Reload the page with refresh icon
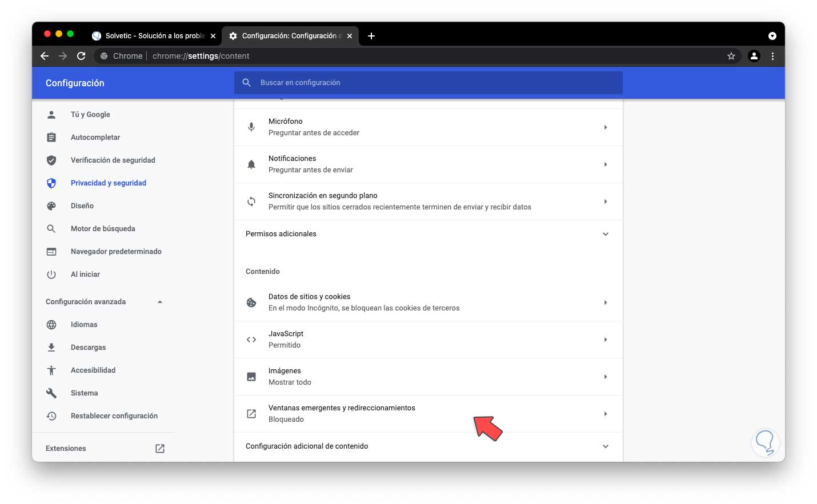The height and width of the screenshot is (504, 817). coord(81,56)
